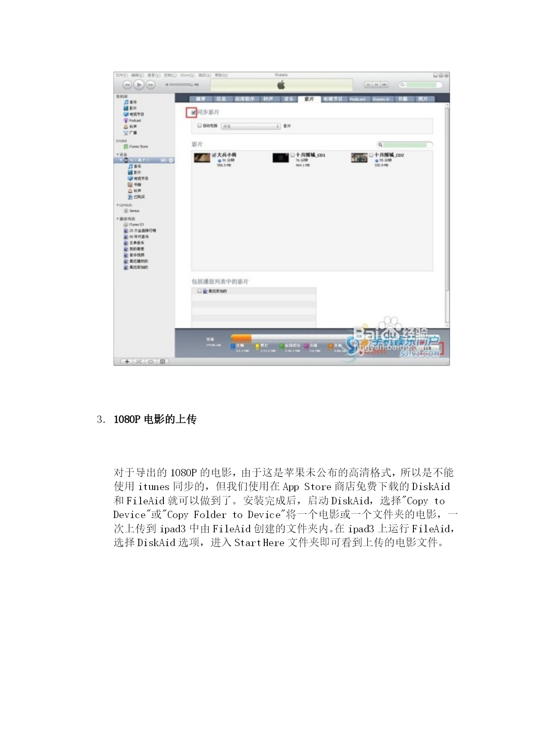
Task: Toggle the repeat button at bottom left
Action: (150, 362)
